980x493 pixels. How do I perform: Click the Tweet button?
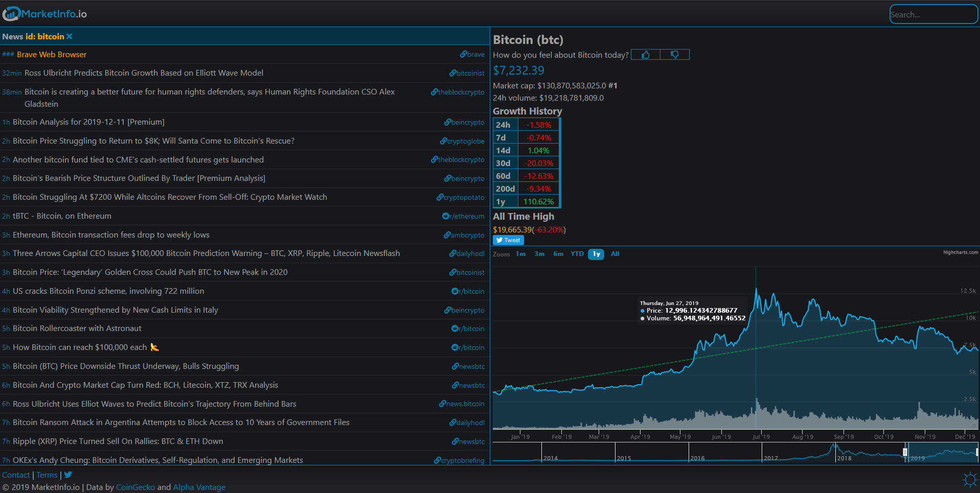pos(508,240)
